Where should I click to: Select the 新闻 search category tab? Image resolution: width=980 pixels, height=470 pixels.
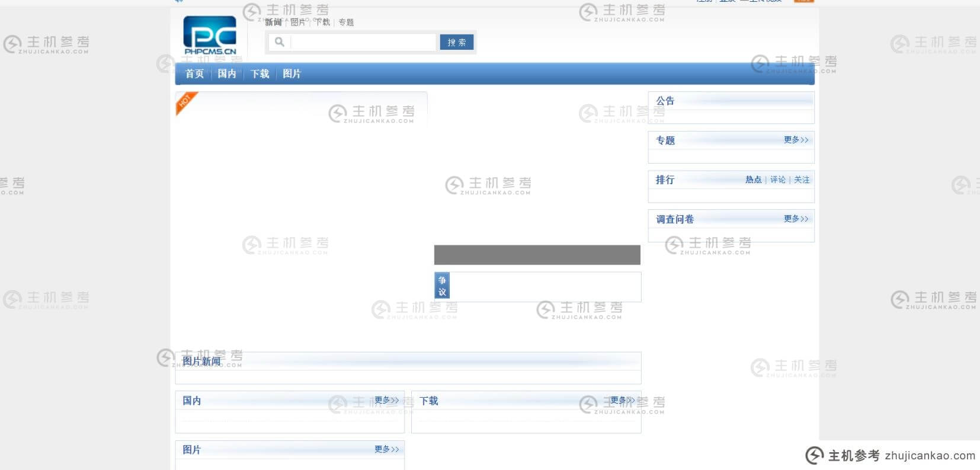pyautogui.click(x=273, y=23)
